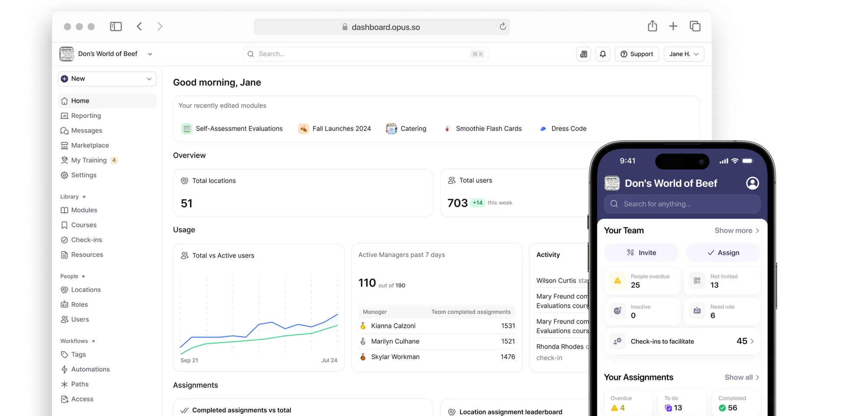The width and height of the screenshot is (868, 416).
Task: Click the Check-ins to facilitate icon on phone
Action: 617,341
